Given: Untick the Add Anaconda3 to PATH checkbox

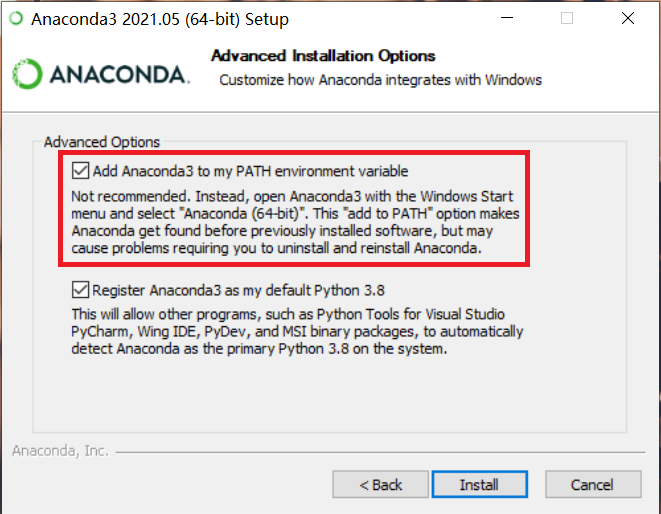Looking at the screenshot, I should (81, 171).
